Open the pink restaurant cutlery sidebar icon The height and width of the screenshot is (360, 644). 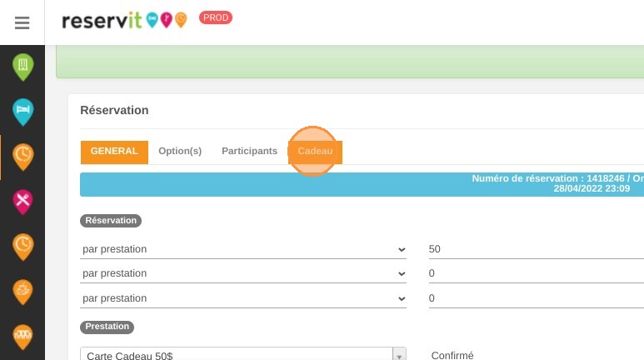[23, 202]
